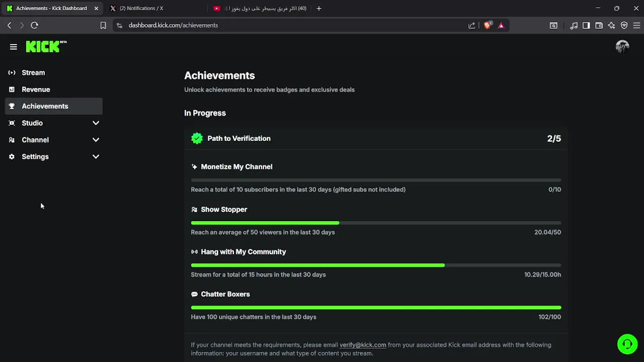Click the Path to Verification heading
Screen dimensions: 644x362
pyautogui.click(x=239, y=138)
